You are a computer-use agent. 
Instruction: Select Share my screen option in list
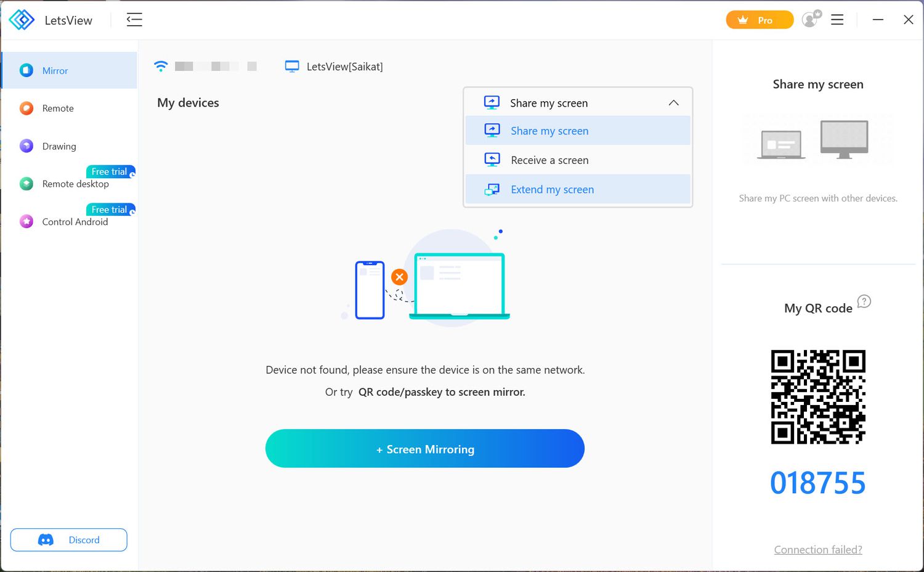click(x=549, y=131)
